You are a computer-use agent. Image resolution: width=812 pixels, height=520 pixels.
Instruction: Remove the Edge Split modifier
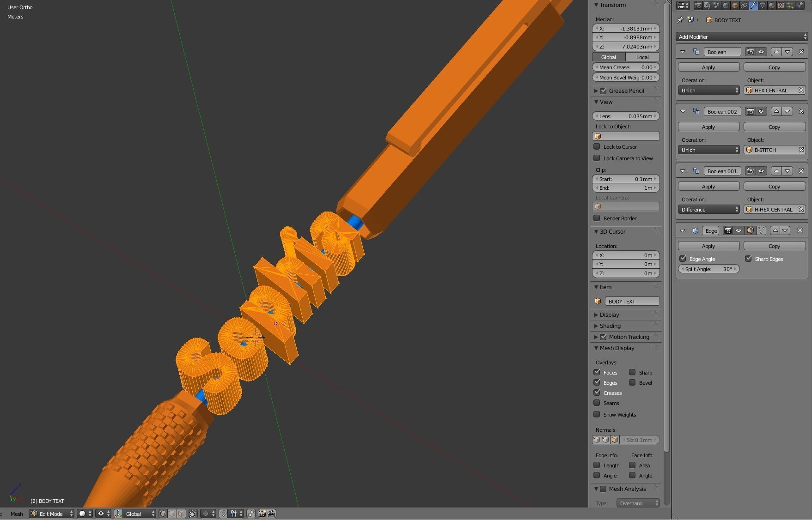(x=801, y=230)
